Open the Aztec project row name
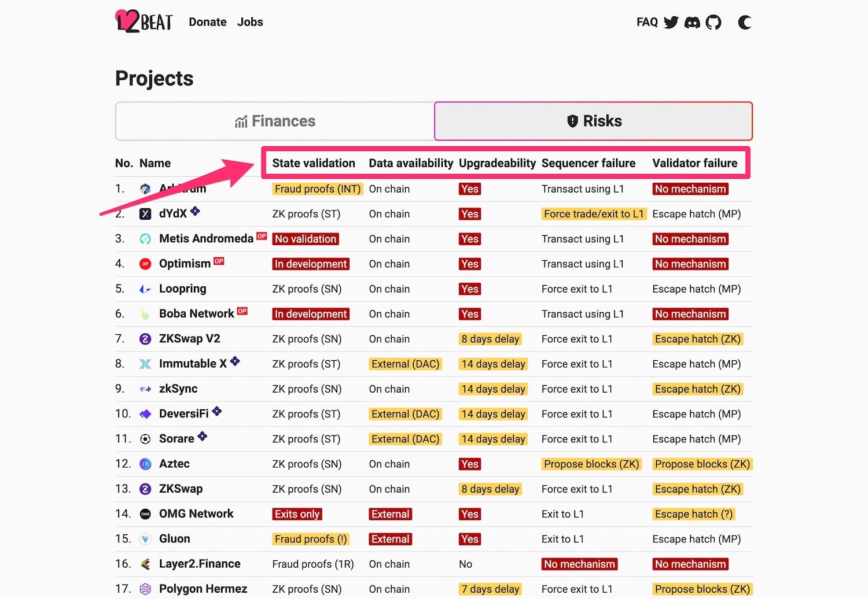 pyautogui.click(x=174, y=464)
